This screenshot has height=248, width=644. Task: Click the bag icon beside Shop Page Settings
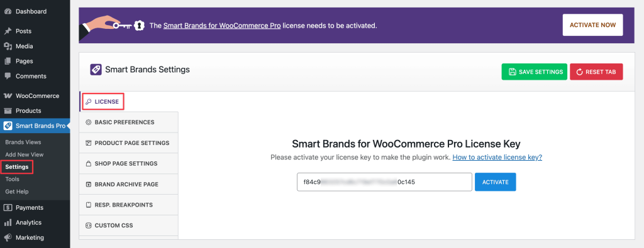(88, 164)
